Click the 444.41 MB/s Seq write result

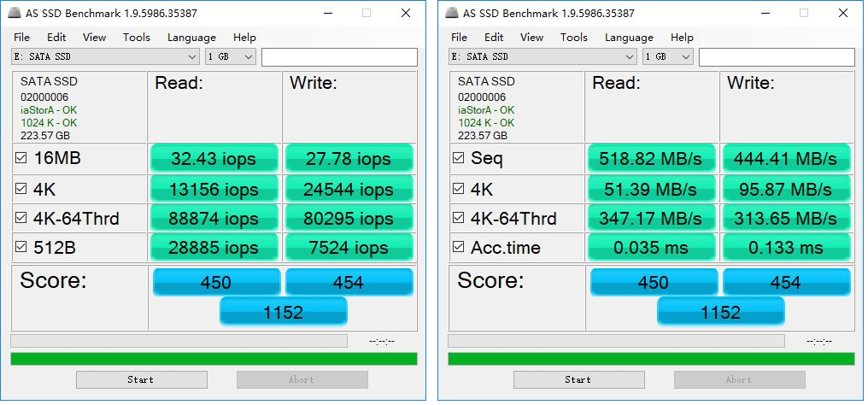click(787, 158)
